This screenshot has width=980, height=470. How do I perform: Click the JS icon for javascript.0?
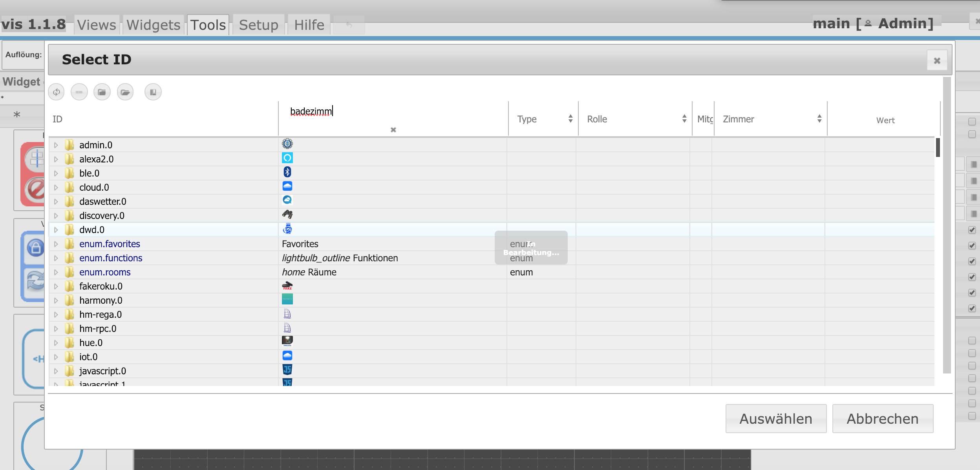pos(287,370)
